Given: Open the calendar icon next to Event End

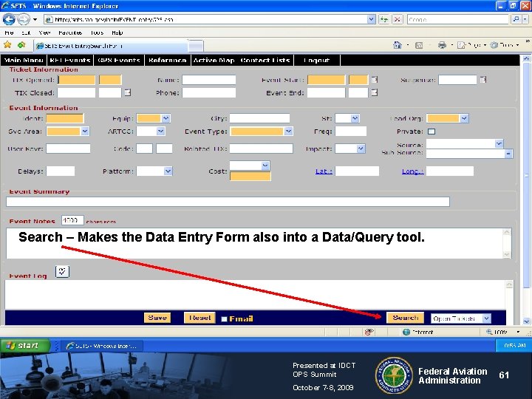Looking at the screenshot, I should (x=374, y=92).
